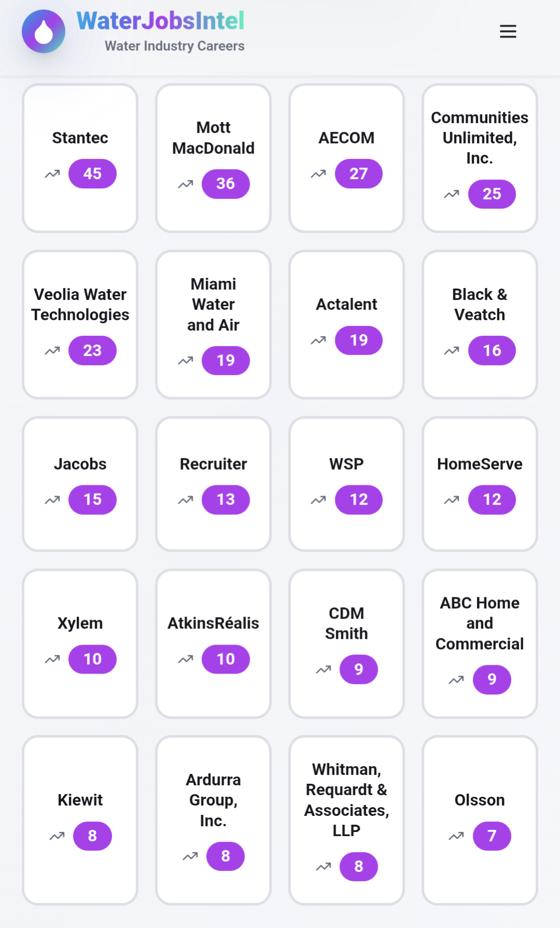560x928 pixels.
Task: Click the trending arrow on Olsson card
Action: tap(456, 836)
